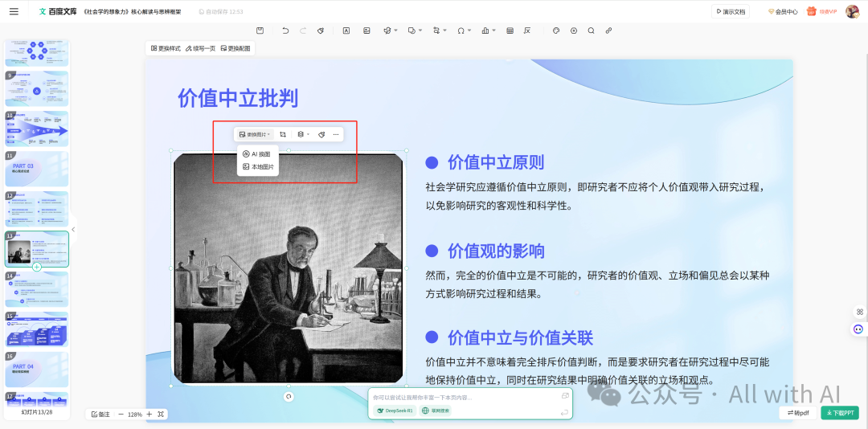Select slide 12 thumbnail
This screenshot has height=429, width=868.
(36, 209)
